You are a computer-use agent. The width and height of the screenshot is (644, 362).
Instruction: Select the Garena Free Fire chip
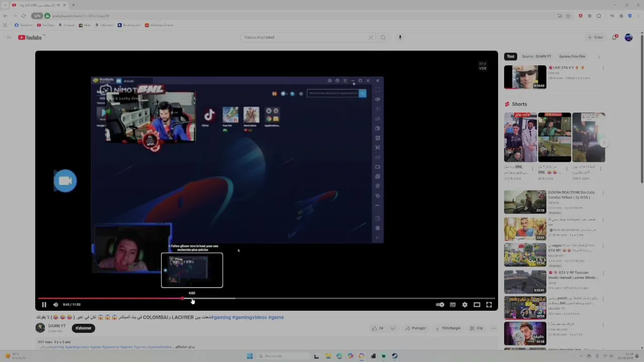tap(572, 56)
